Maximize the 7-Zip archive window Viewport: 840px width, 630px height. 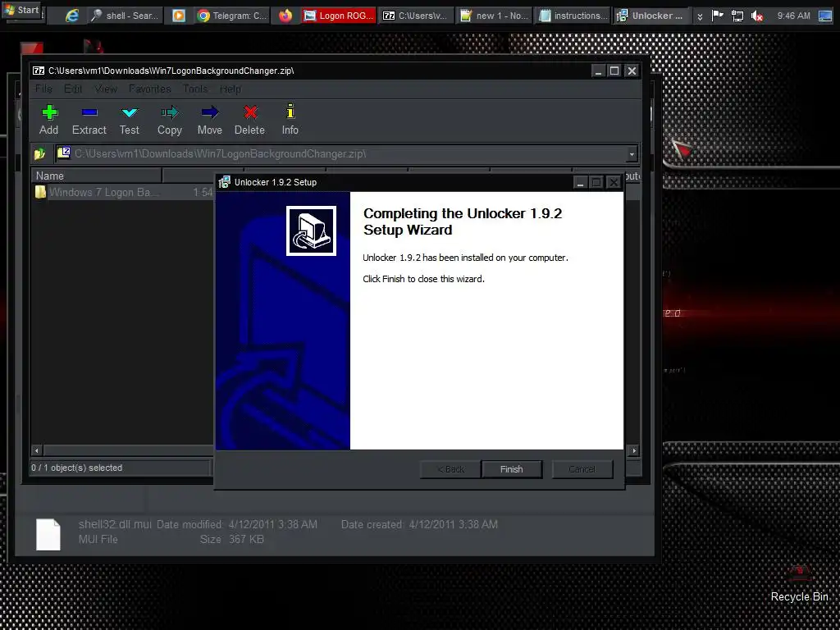point(614,71)
